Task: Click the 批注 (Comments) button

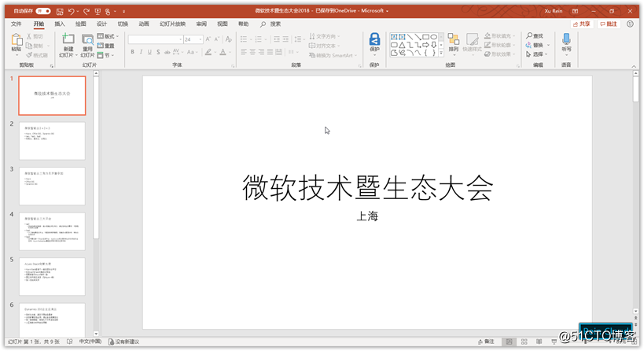Action: [x=609, y=24]
